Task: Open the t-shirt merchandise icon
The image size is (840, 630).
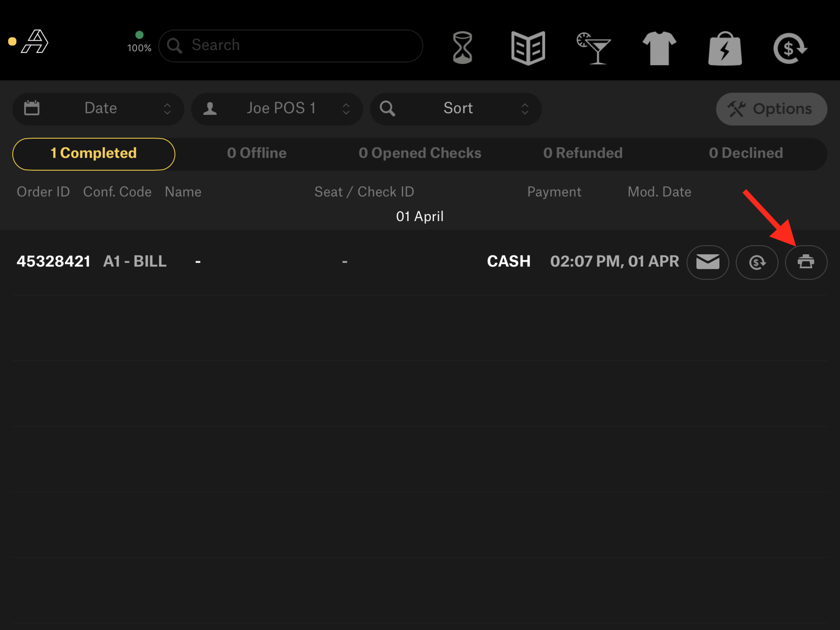Action: click(x=659, y=48)
